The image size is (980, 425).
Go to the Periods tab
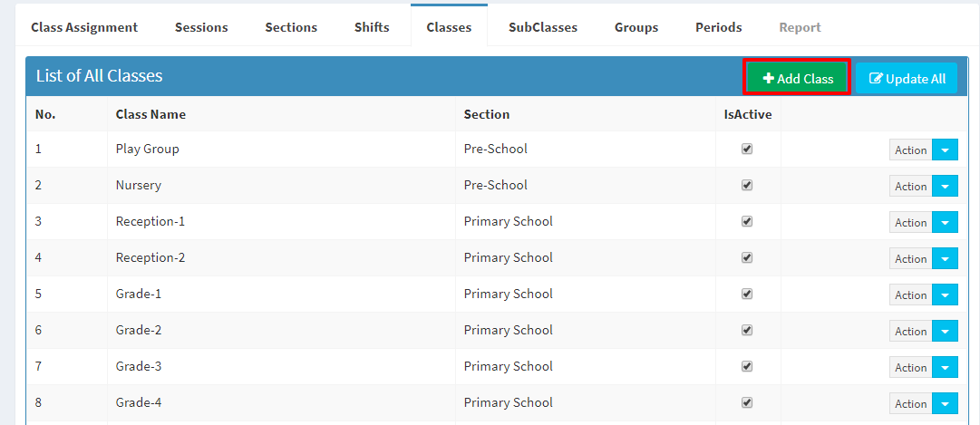719,27
